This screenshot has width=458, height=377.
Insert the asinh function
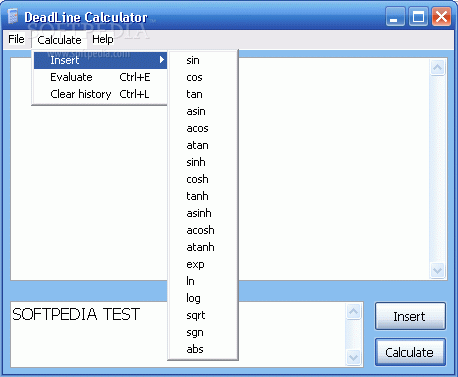pyautogui.click(x=203, y=213)
